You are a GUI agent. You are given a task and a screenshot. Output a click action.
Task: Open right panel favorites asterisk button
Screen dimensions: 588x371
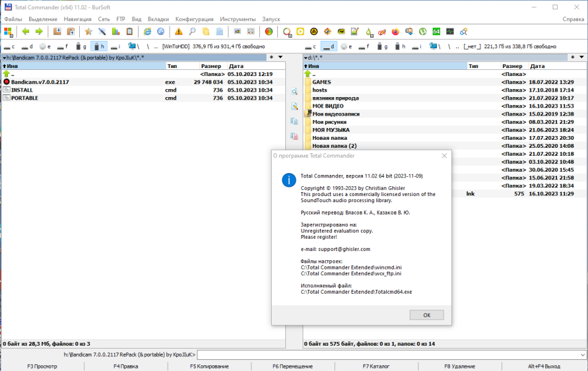point(573,58)
